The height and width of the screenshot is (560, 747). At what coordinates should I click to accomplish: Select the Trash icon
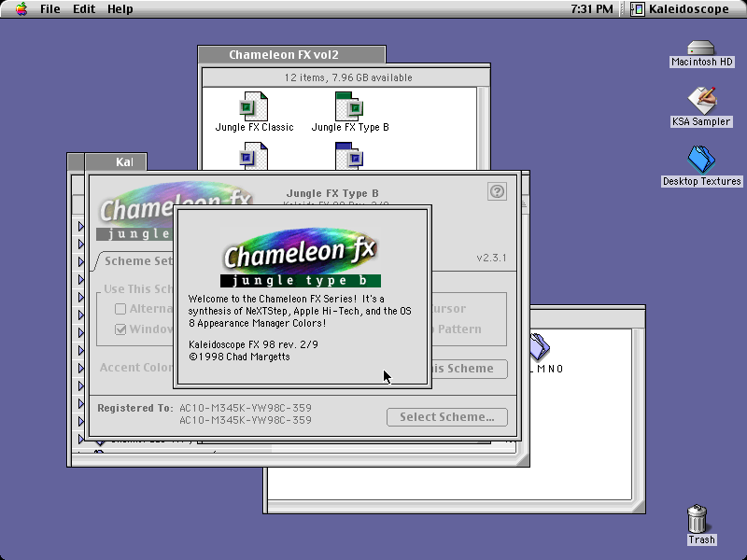pos(697,519)
